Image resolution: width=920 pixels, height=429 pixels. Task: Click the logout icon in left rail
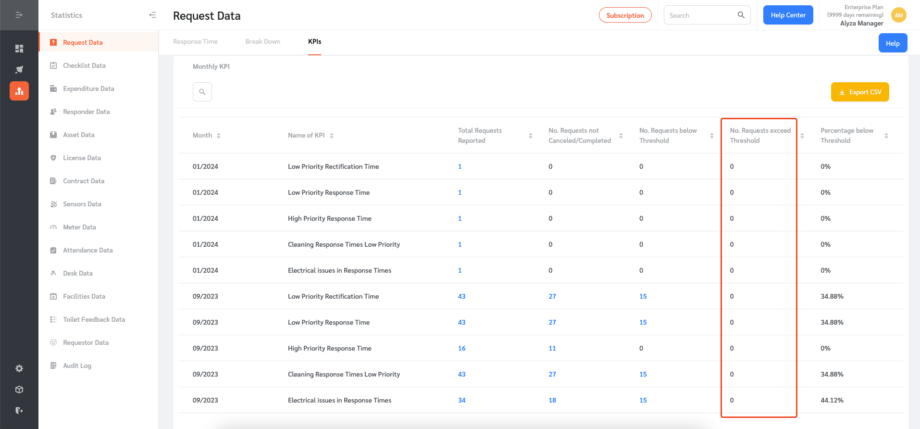point(19,410)
